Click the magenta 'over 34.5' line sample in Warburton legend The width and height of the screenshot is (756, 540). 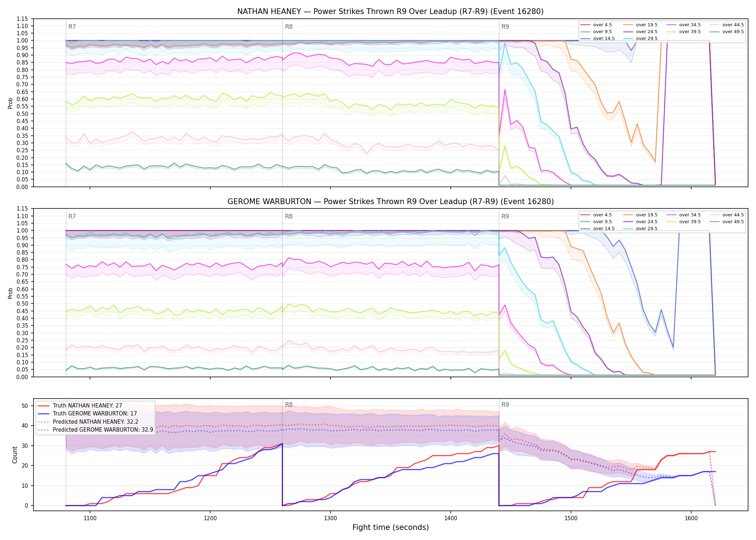tap(671, 215)
